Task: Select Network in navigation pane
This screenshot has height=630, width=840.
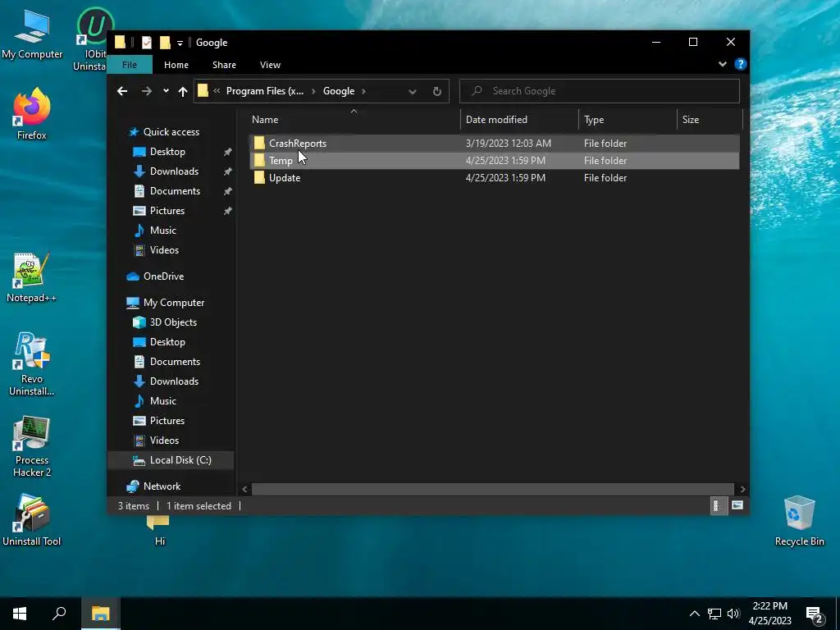Action: [x=162, y=486]
